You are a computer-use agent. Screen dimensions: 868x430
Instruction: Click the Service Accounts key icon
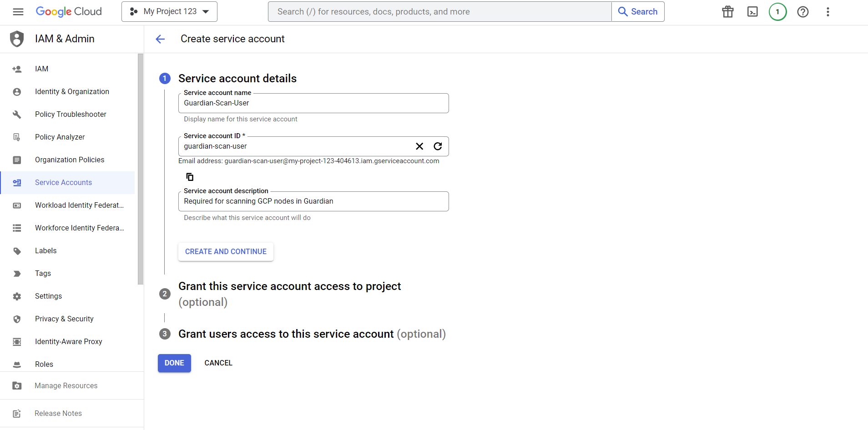tap(17, 183)
